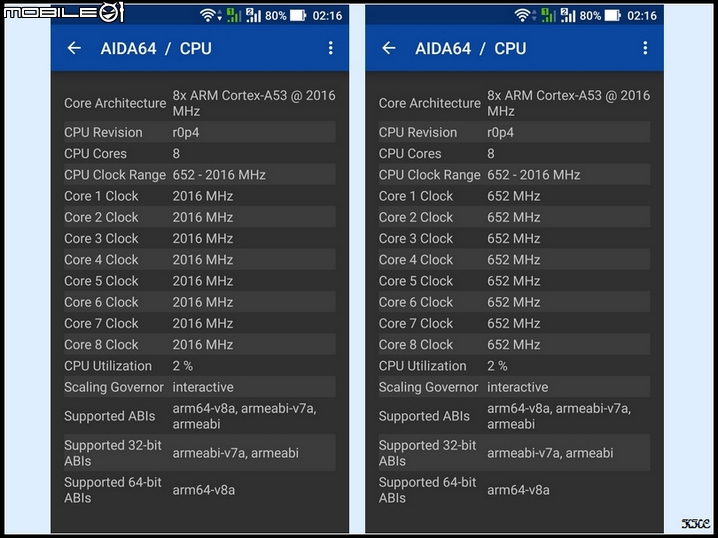718x538 pixels.
Task: Click Supported ABIs label on right phone
Action: [424, 416]
